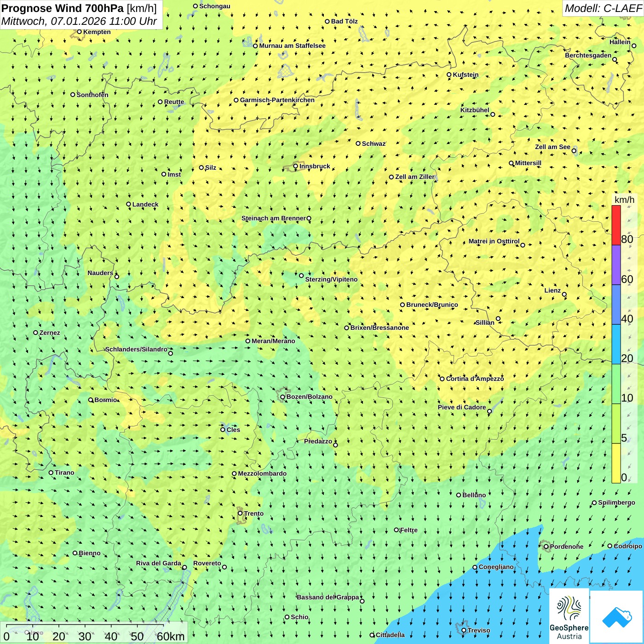The image size is (644, 644).
Task: Click the Tirano city label
Action: (64, 472)
